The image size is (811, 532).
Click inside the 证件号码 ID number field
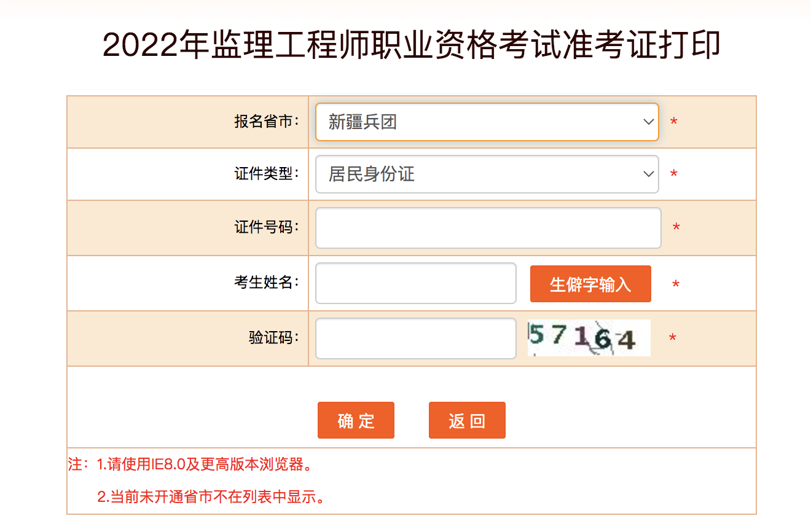(487, 227)
